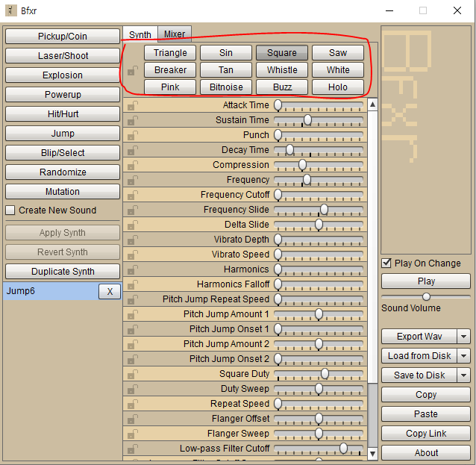
Task: Select the Triangle waveform
Action: click(x=170, y=53)
